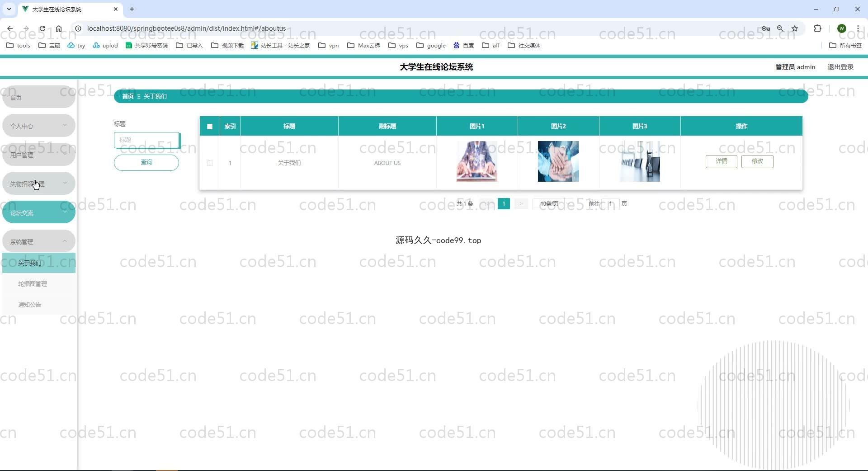Click zoom magnifier icon in address bar
This screenshot has width=868, height=471.
[780, 28]
